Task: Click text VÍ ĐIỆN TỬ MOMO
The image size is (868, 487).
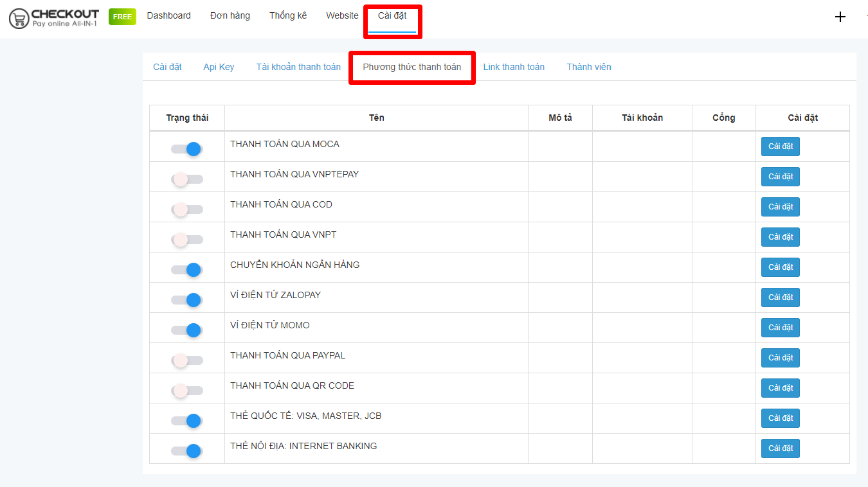Action: [x=270, y=325]
